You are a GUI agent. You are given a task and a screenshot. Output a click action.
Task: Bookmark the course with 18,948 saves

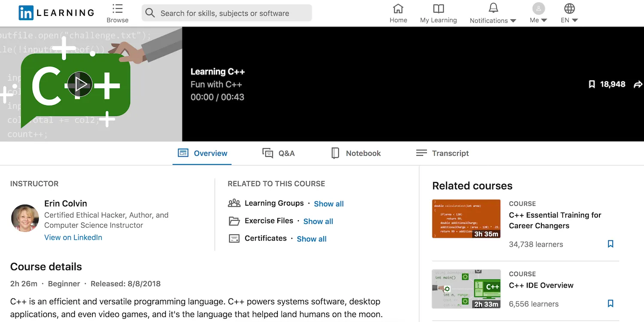(592, 85)
